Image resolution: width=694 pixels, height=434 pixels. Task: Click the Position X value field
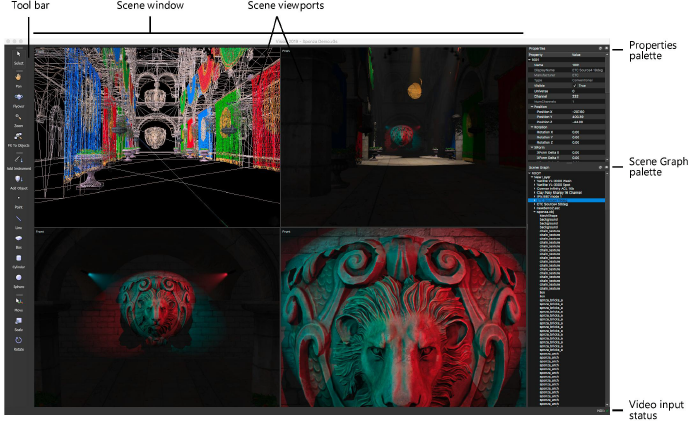(x=588, y=112)
